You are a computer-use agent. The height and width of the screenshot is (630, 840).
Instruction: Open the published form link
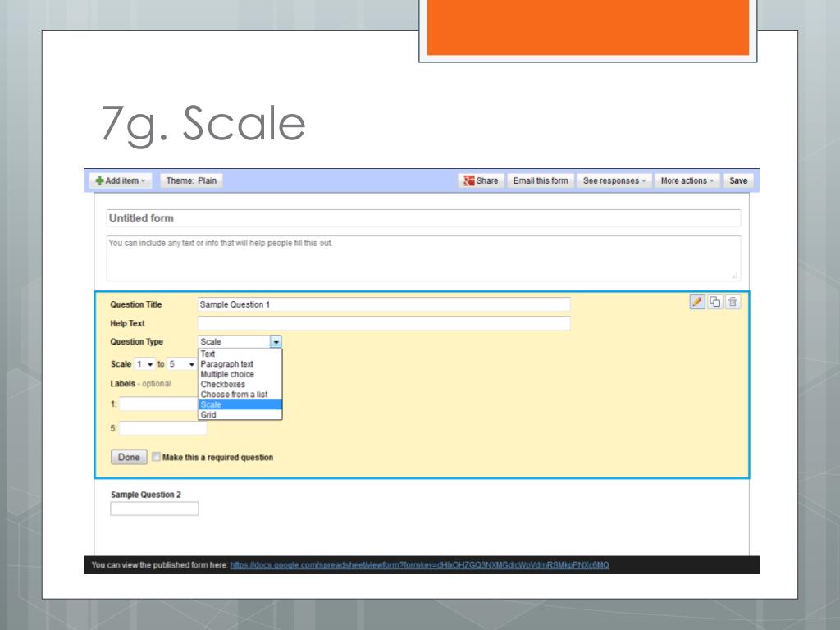tap(419, 565)
